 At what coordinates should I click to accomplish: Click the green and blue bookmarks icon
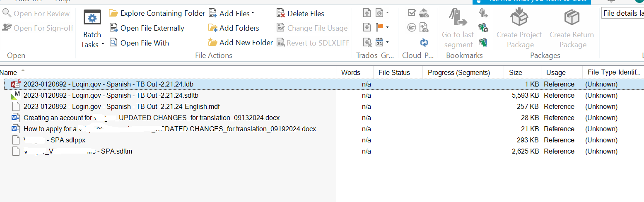pyautogui.click(x=483, y=42)
